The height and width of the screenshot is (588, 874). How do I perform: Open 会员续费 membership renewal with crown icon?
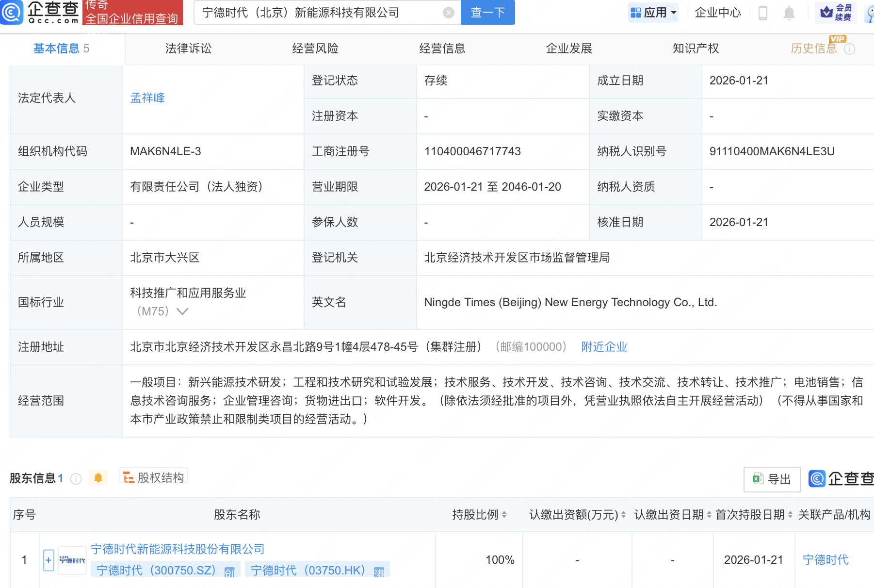837,13
